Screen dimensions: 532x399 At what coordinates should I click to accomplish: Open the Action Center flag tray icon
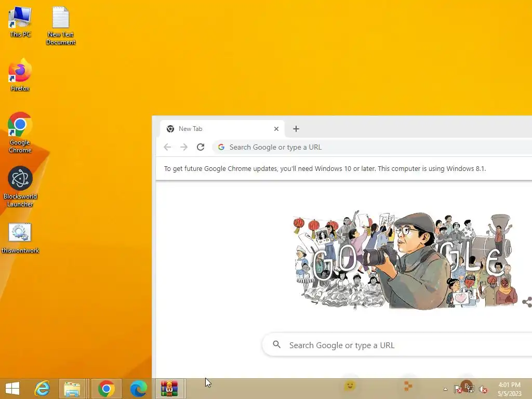(x=458, y=389)
